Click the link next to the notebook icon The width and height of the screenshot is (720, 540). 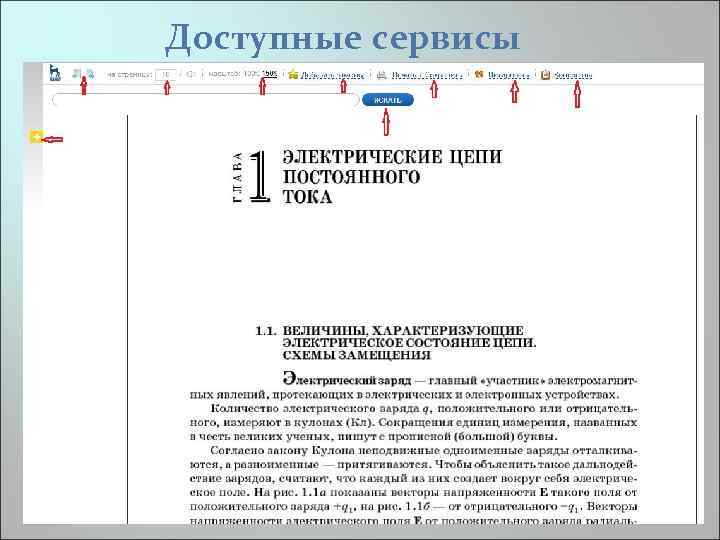point(573,75)
